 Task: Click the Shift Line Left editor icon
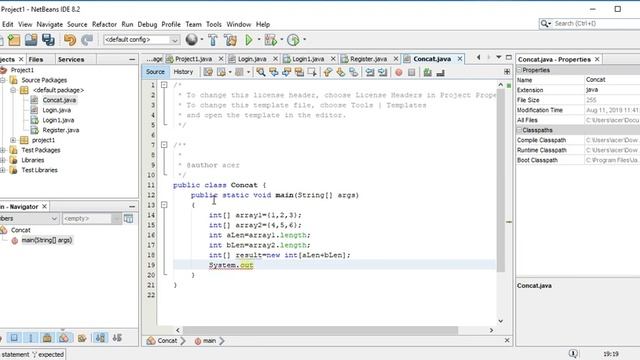click(x=370, y=72)
